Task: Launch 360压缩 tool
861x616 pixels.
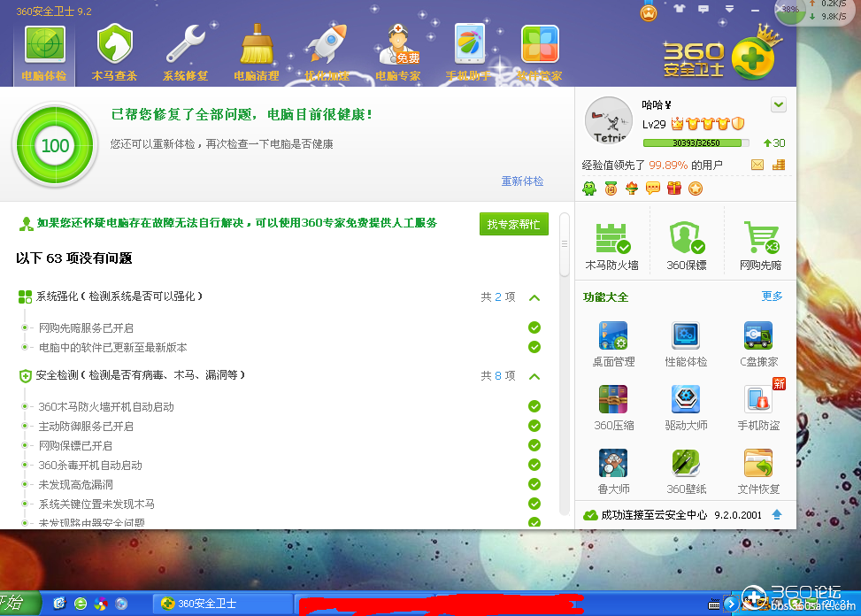Action: (613, 408)
